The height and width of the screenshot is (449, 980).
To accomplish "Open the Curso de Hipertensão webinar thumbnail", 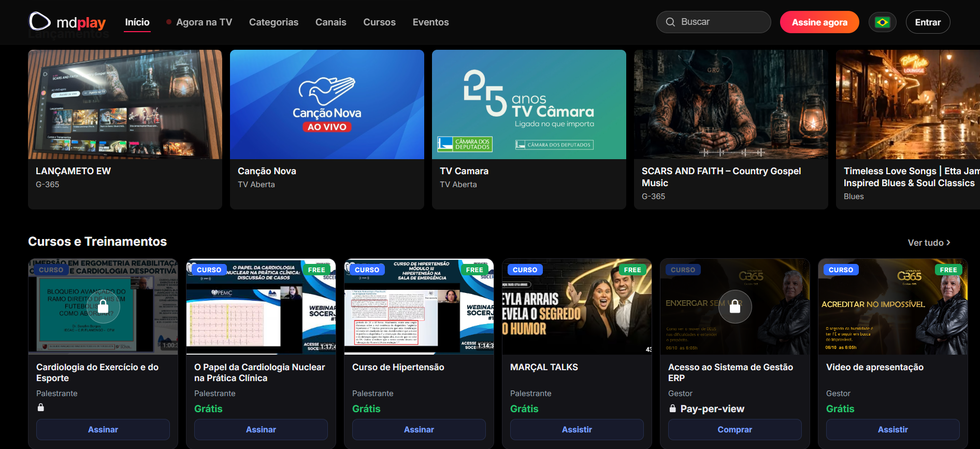I will pyautogui.click(x=419, y=306).
